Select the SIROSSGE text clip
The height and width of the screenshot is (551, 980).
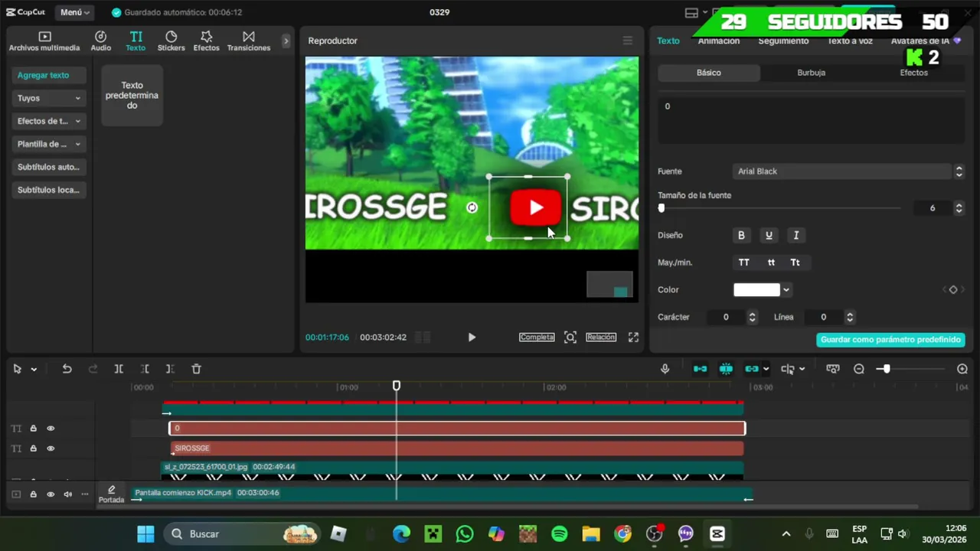click(x=458, y=448)
